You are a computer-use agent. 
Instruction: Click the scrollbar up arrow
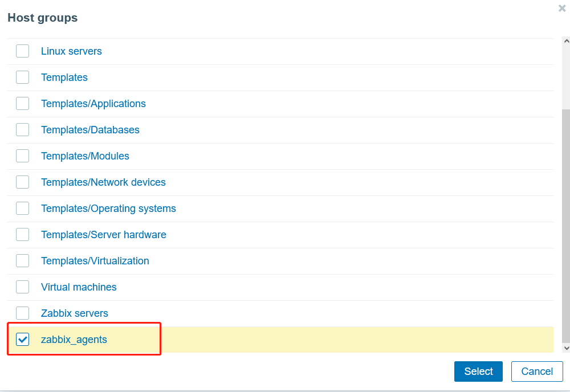pos(565,40)
